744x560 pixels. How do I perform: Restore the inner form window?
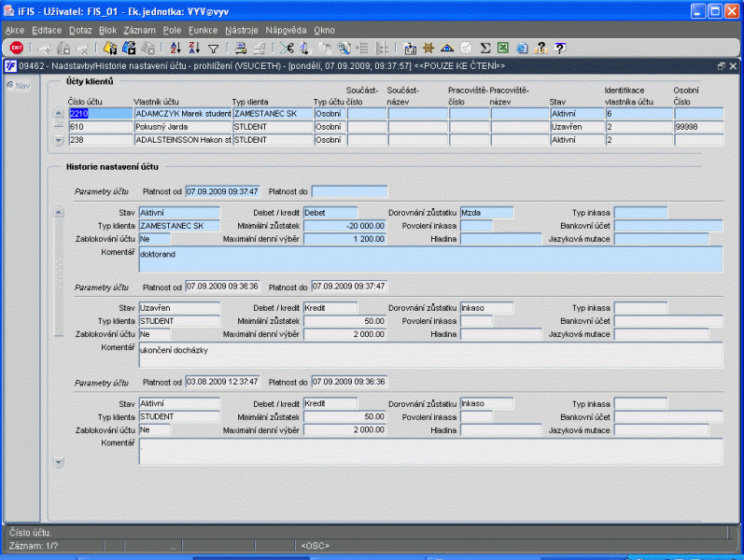(722, 66)
